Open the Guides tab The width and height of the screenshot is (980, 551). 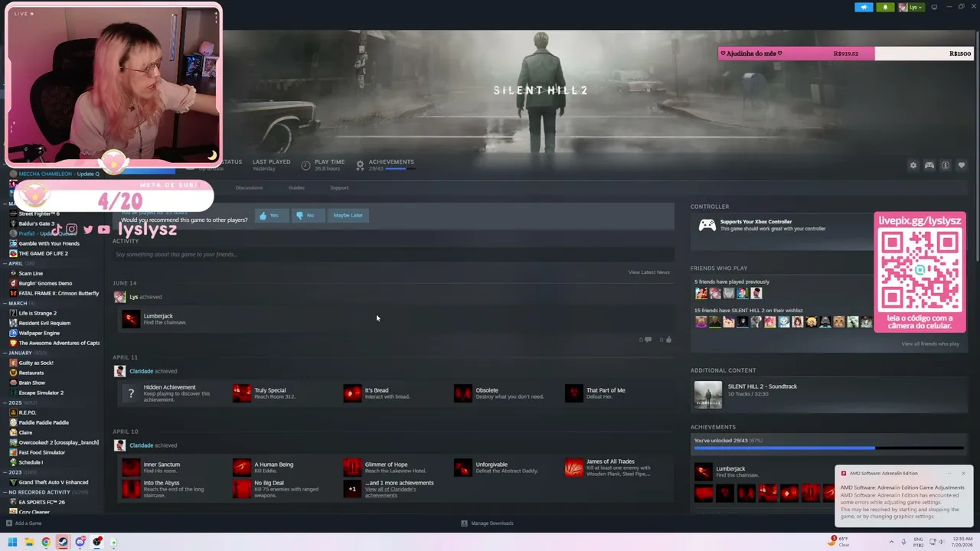(x=296, y=187)
